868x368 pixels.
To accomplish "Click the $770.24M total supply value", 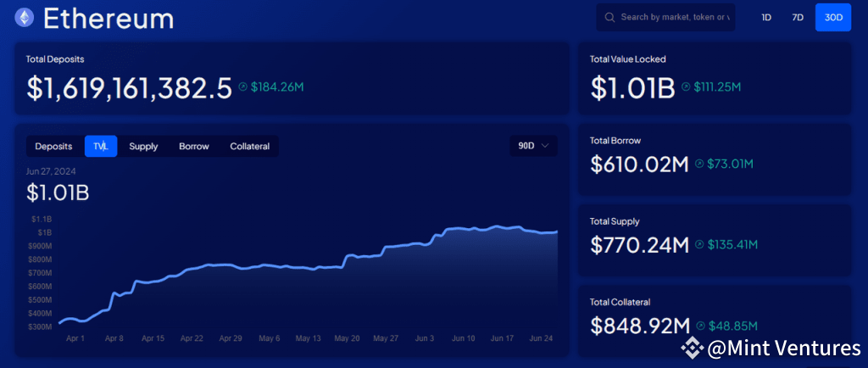I will [x=639, y=245].
